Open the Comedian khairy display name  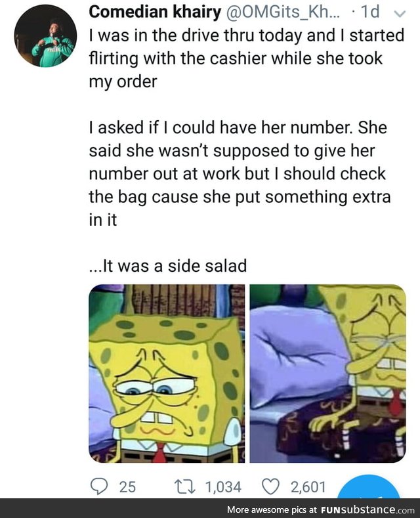pyautogui.click(x=155, y=12)
